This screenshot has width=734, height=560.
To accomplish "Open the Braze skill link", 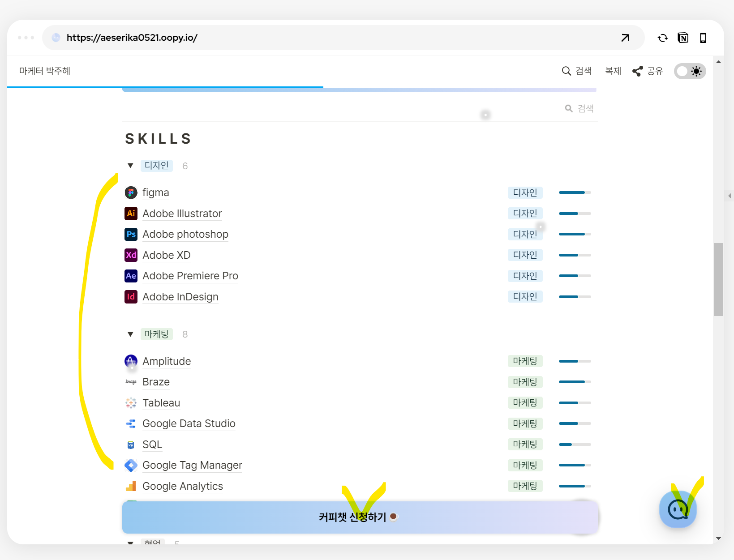I will [156, 382].
